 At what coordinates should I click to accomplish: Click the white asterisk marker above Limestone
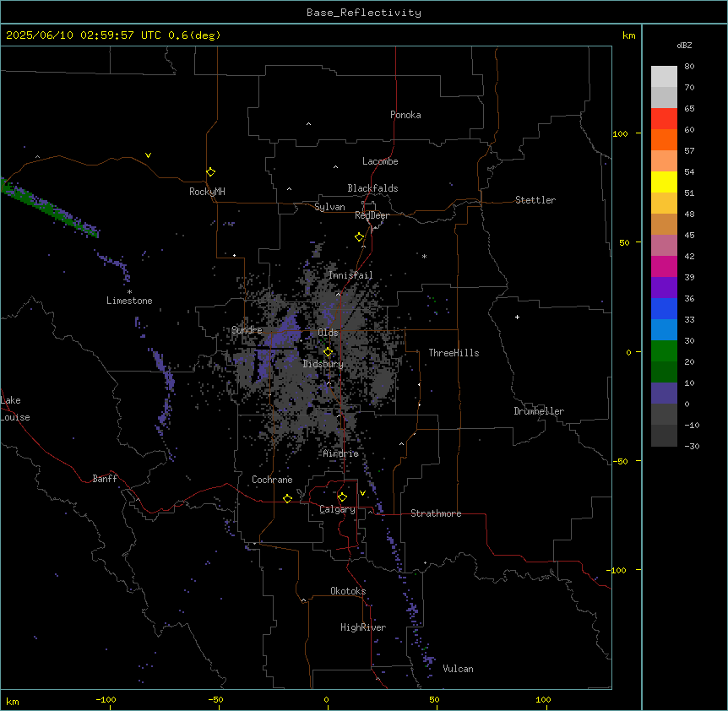point(129,292)
